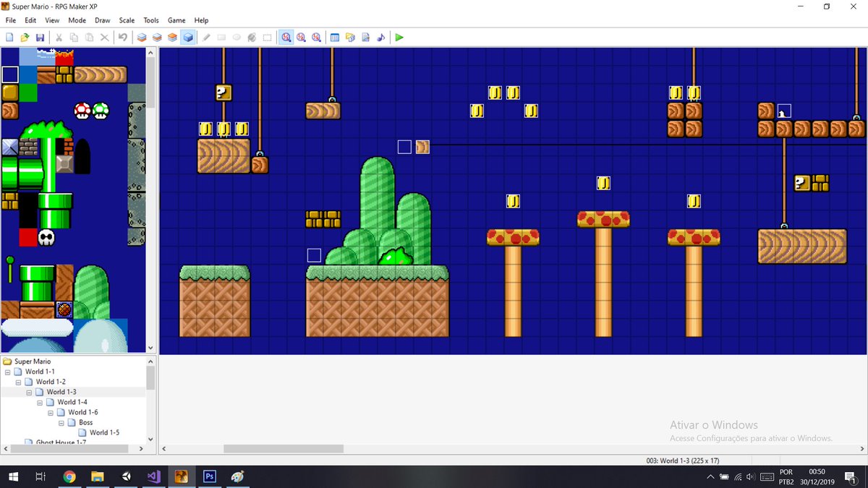Set map zoom to 1:1 scale

click(286, 37)
